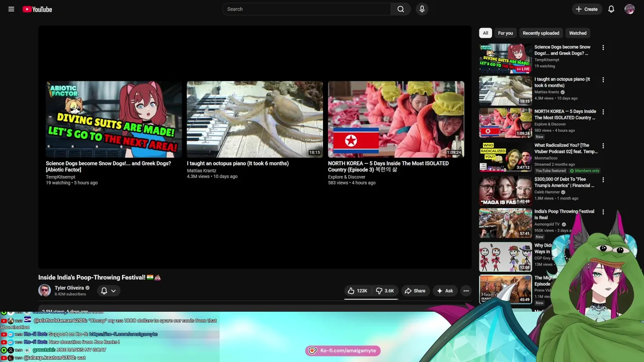Open more actions ellipsis under video
This screenshot has width=644, height=362.
click(466, 291)
